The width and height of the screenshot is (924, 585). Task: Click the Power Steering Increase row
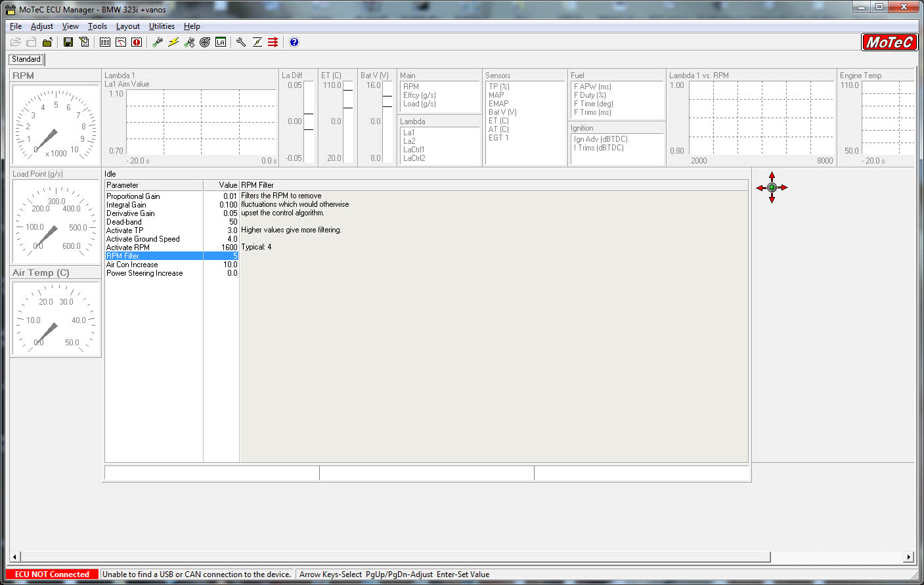[x=144, y=273]
